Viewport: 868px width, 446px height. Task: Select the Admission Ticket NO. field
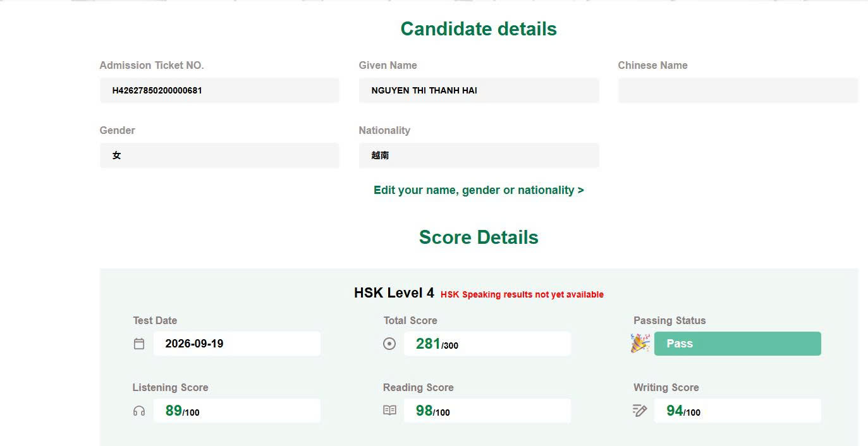click(219, 90)
